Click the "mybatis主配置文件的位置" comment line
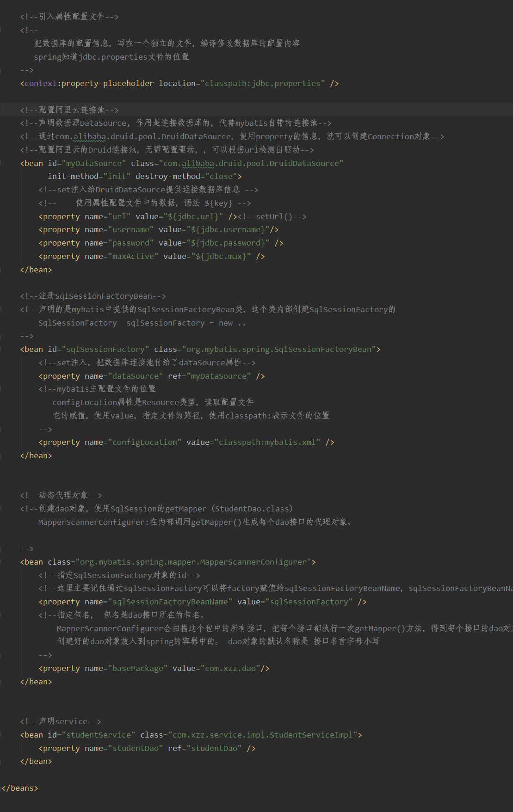Screen dimensions: 513x812 (x=97, y=389)
